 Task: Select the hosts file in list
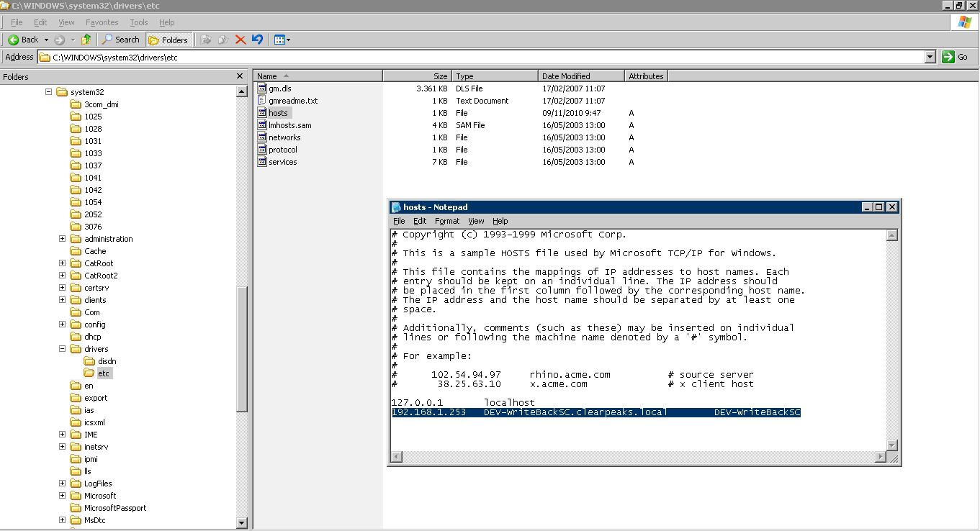(x=278, y=113)
